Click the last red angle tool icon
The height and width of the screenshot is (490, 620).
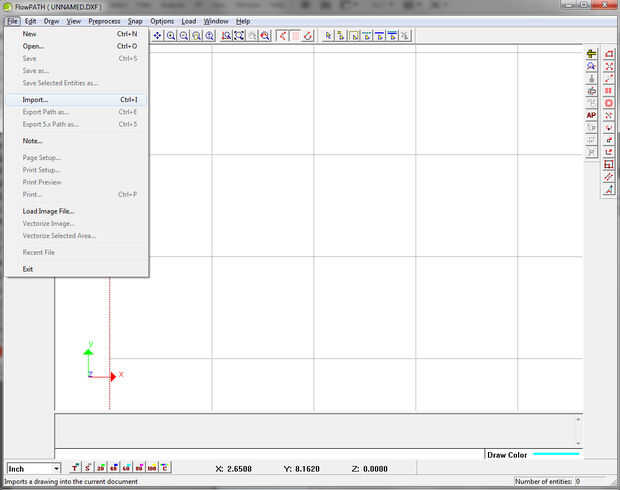click(609, 189)
